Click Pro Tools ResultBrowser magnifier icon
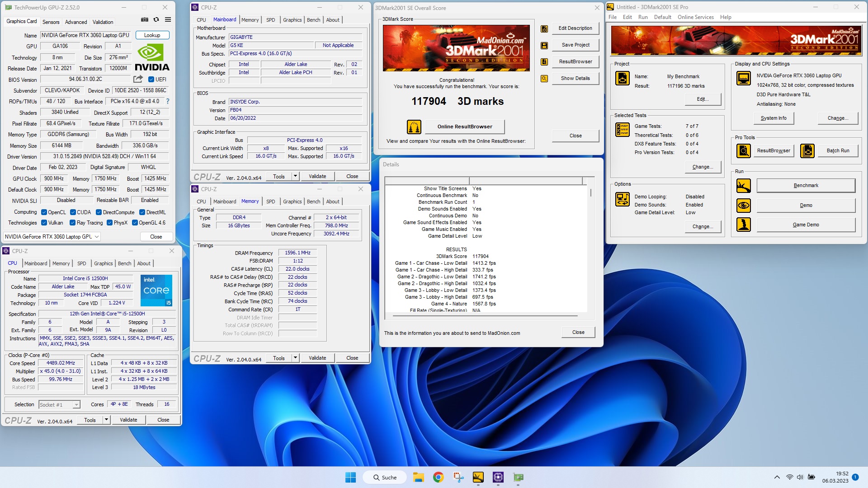This screenshot has height=488, width=868. click(x=744, y=151)
